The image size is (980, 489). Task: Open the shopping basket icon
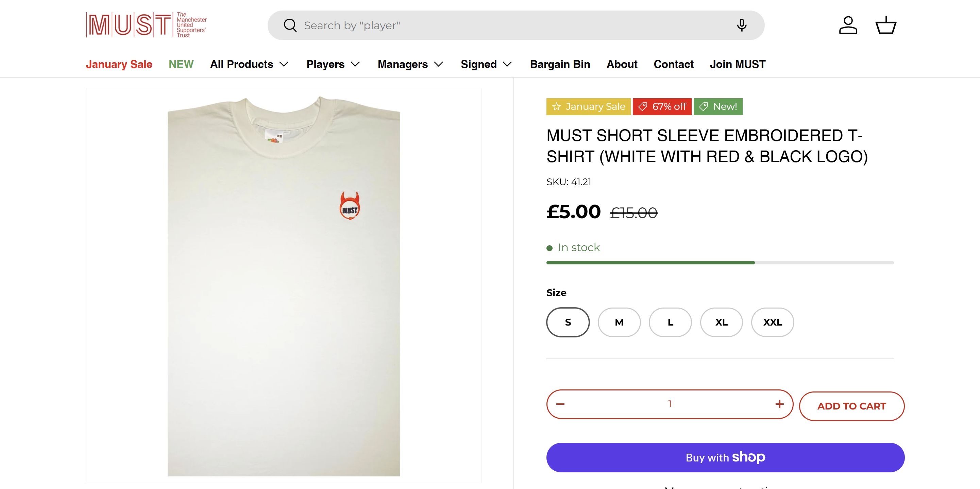pos(886,25)
